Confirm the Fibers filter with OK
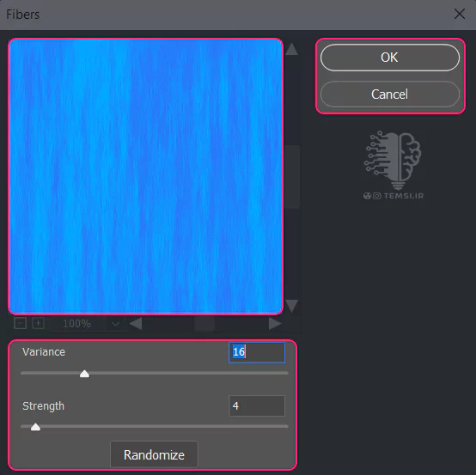476x475 pixels. click(x=390, y=58)
